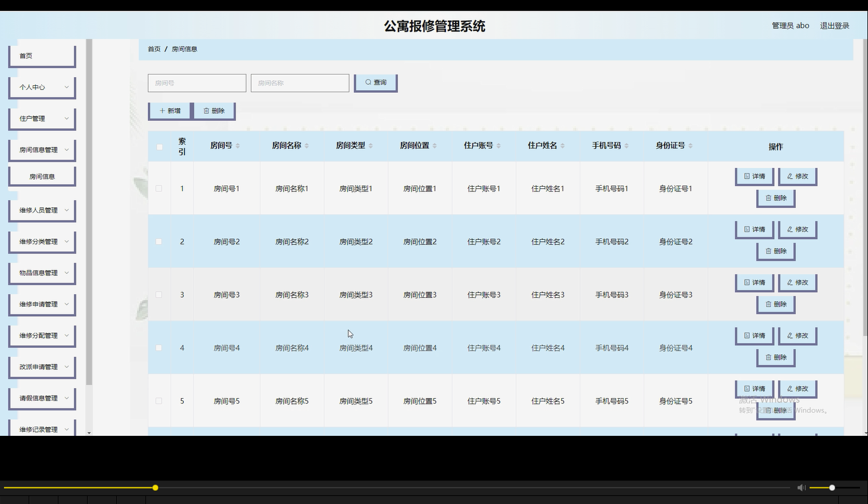The height and width of the screenshot is (504, 868).
Task: Open 详情 for row 房间号2
Action: coord(754,230)
